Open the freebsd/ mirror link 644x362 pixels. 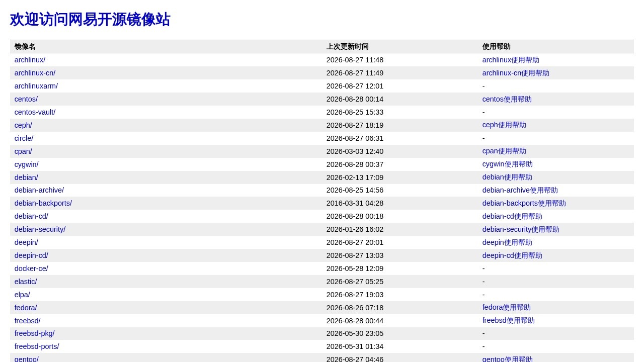(28, 321)
